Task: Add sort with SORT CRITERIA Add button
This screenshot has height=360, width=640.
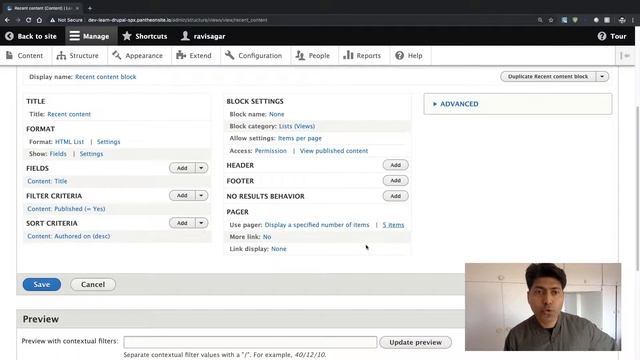Action: (182, 223)
